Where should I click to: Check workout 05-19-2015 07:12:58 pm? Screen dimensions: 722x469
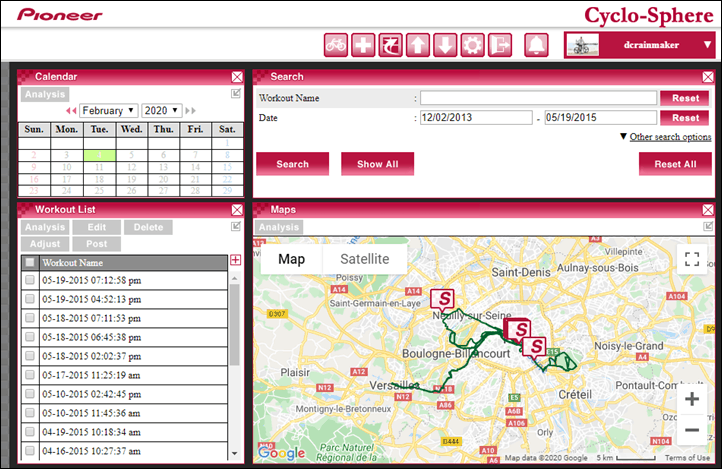coord(30,280)
